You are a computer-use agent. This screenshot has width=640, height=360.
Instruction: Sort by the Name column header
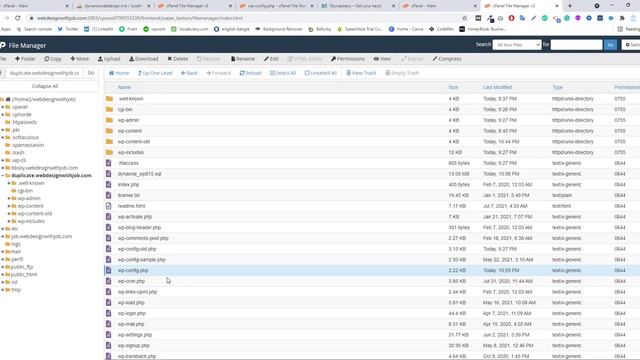124,87
